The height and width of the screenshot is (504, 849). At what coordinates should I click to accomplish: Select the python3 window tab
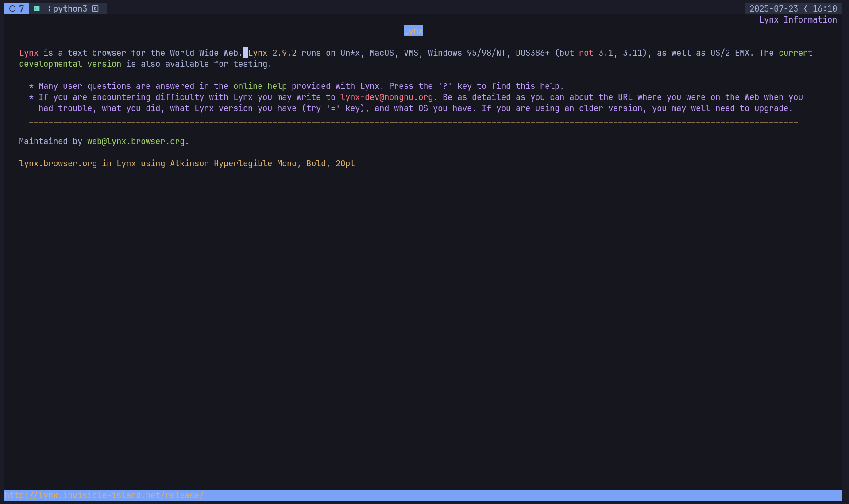tap(70, 8)
